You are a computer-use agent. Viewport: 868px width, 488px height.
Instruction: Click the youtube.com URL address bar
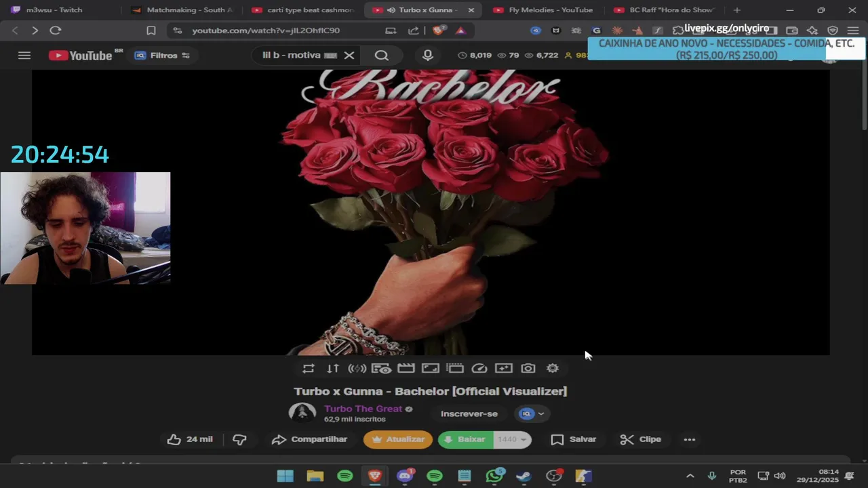point(266,30)
